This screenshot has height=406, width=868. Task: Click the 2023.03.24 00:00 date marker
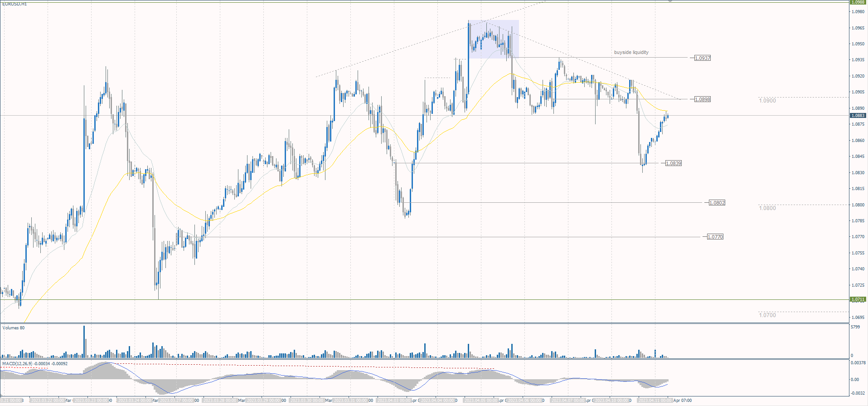tap(135, 401)
